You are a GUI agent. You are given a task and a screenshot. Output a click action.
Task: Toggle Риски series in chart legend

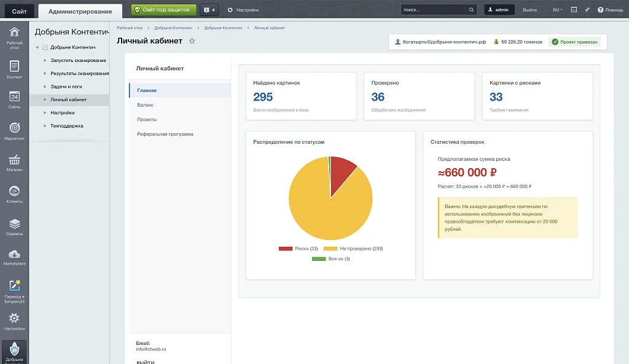click(x=298, y=249)
